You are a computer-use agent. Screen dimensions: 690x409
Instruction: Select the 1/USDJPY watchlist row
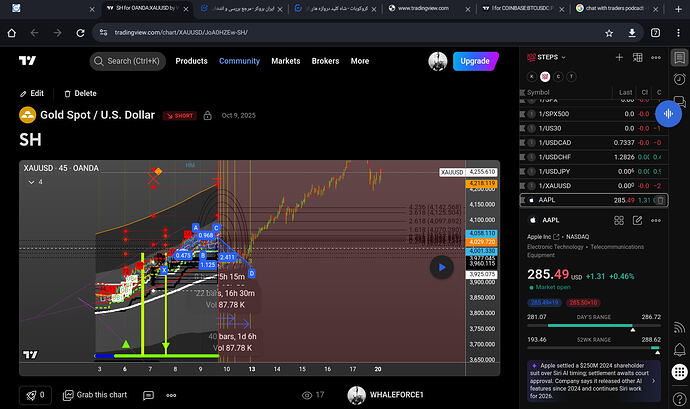(593, 171)
